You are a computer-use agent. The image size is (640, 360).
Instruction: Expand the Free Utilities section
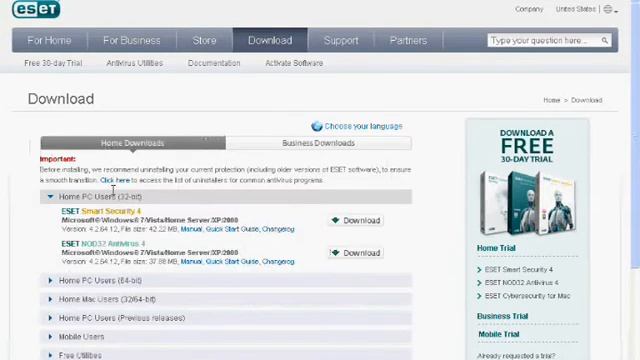pos(226,355)
